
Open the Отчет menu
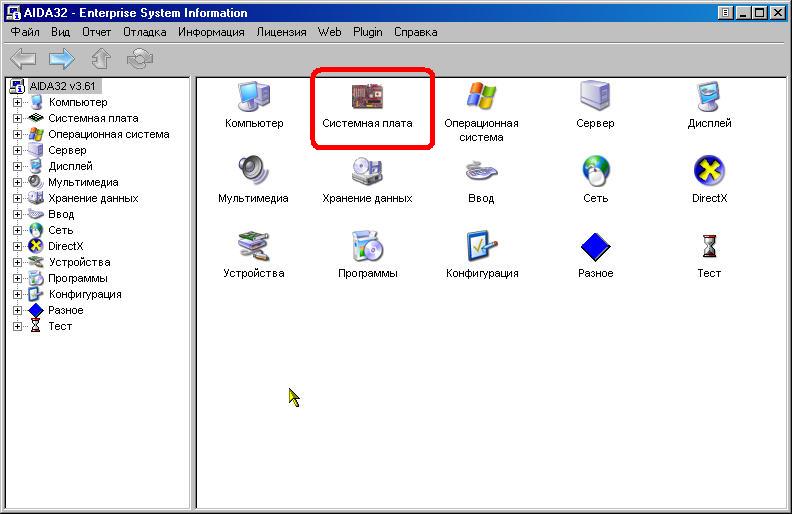pos(97,32)
